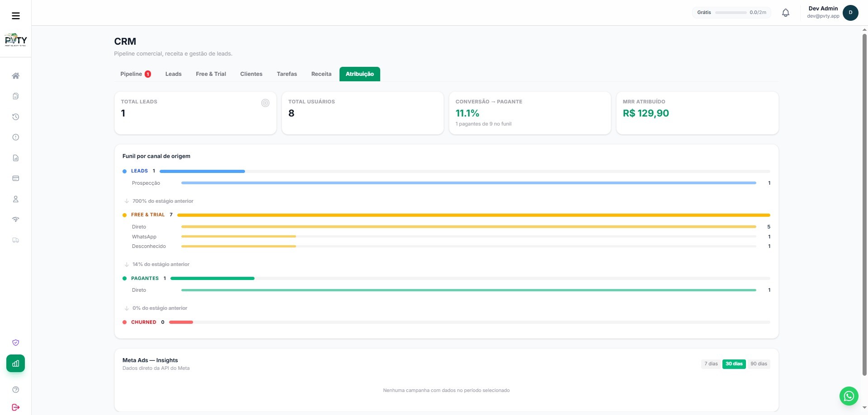This screenshot has width=868, height=415.
Task: Switch to the Pipeline tab
Action: (x=135, y=74)
